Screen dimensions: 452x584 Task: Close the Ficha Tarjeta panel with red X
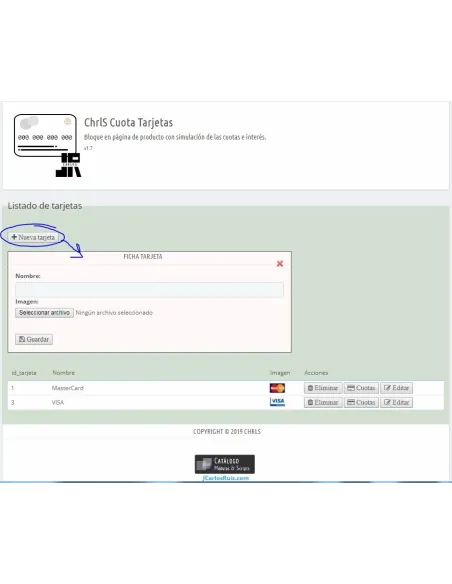[x=280, y=264]
